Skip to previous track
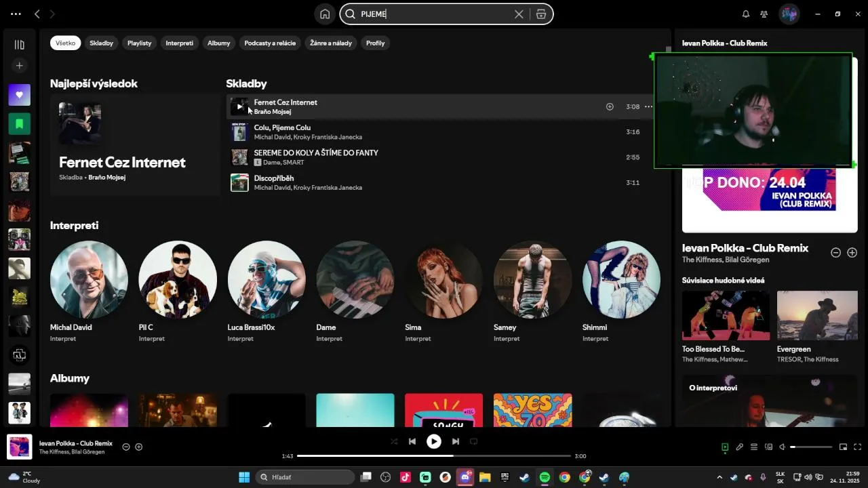This screenshot has width=868, height=488. 412,441
